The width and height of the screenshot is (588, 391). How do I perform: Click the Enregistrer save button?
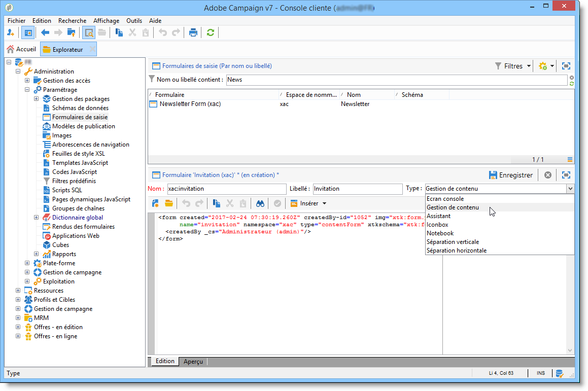click(511, 175)
